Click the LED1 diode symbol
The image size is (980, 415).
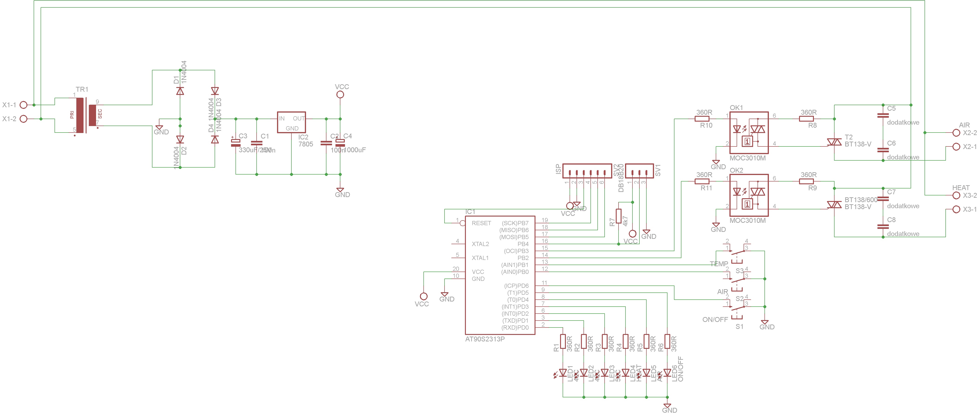click(563, 373)
